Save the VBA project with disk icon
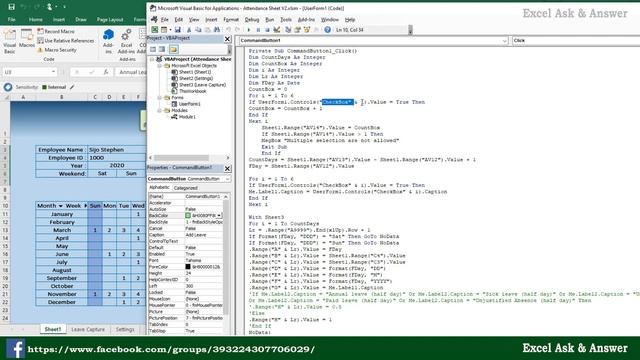Viewport: 640px width, 360px height. (x=178, y=29)
